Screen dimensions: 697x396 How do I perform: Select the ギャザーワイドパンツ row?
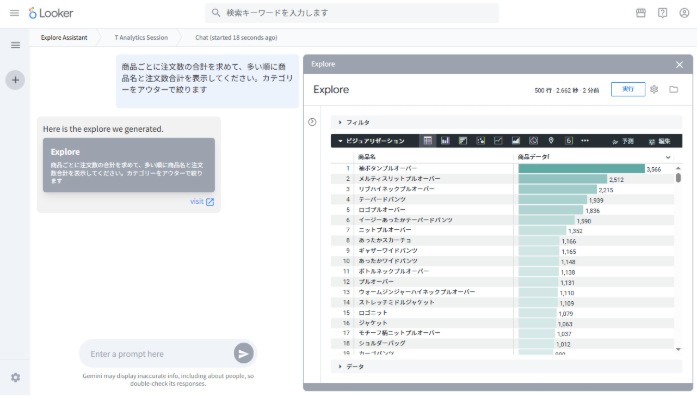pyautogui.click(x=502, y=251)
